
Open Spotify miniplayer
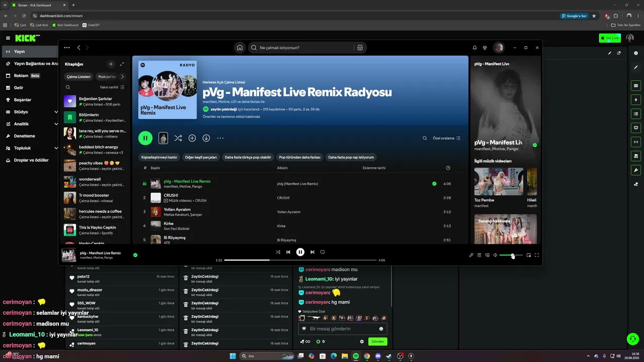click(529, 255)
